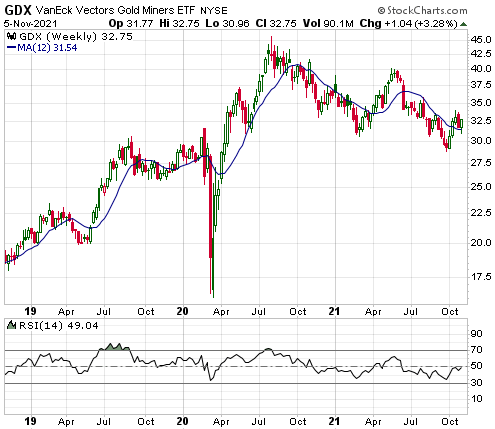Click the Op 31.77 open price value
Image resolution: width=495 pixels, height=429 pixels.
coord(131,24)
